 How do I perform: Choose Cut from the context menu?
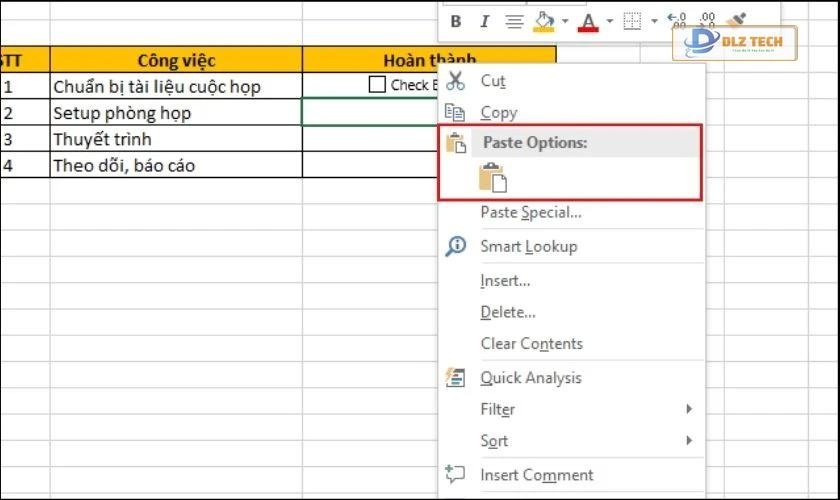493,81
